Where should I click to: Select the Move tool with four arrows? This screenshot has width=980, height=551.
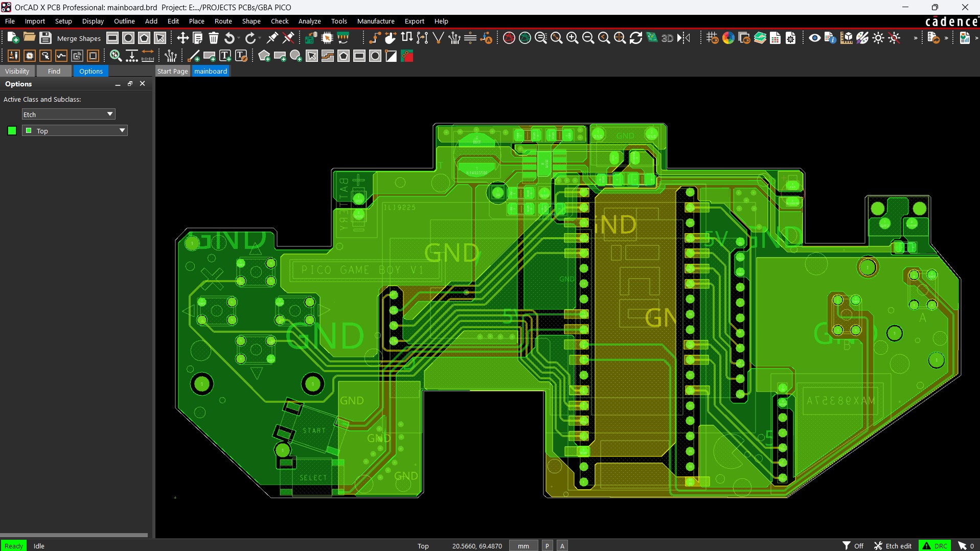point(183,38)
